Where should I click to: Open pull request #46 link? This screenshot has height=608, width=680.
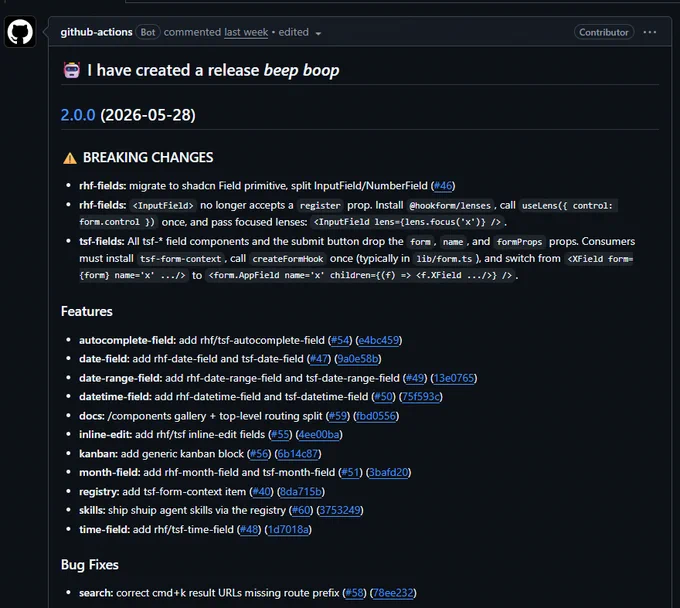(x=443, y=186)
